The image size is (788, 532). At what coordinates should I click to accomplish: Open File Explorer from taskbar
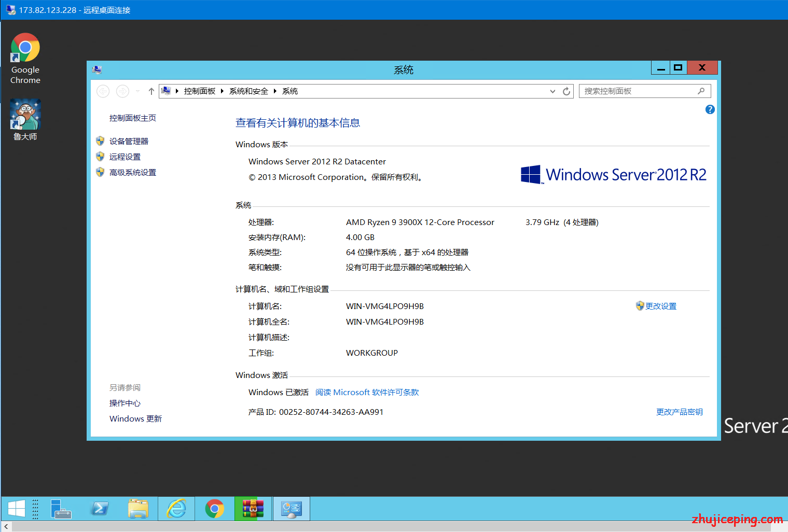138,509
